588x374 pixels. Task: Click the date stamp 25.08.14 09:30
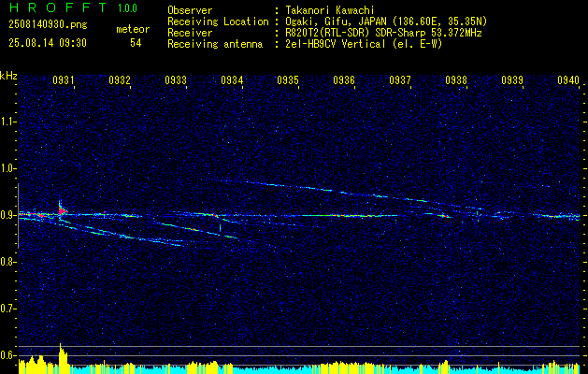point(48,43)
